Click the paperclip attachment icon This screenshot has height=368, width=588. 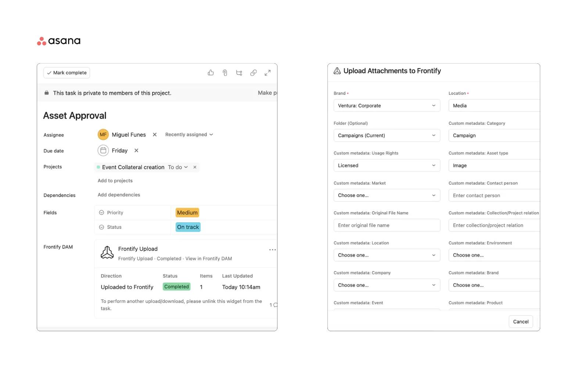pos(225,73)
